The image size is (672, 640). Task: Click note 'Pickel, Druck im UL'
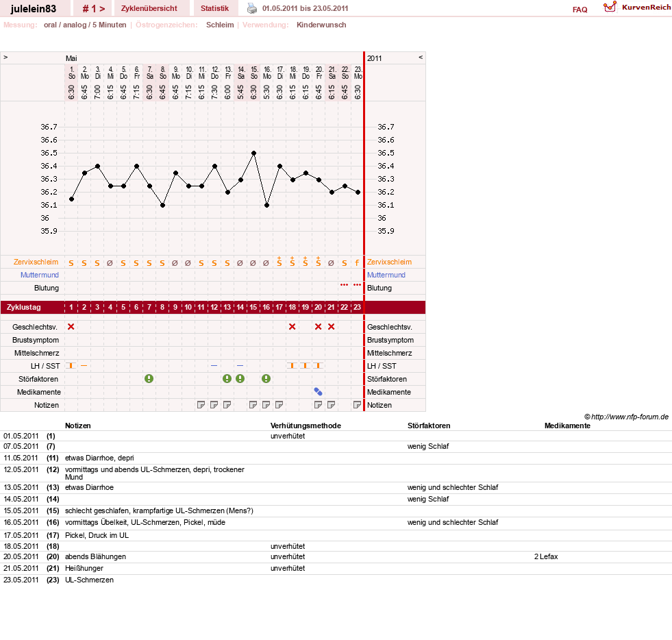pyautogui.click(x=97, y=535)
